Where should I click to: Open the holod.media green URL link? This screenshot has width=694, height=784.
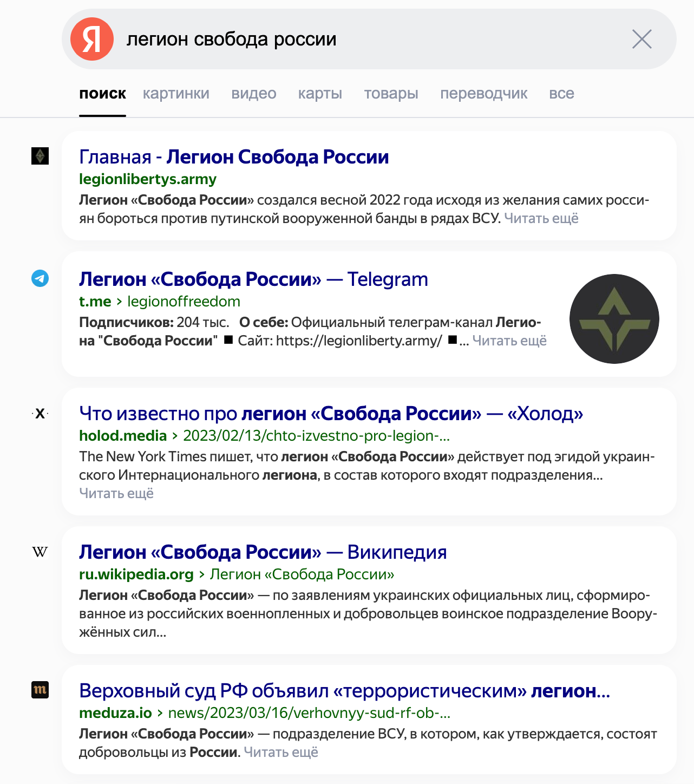123,436
